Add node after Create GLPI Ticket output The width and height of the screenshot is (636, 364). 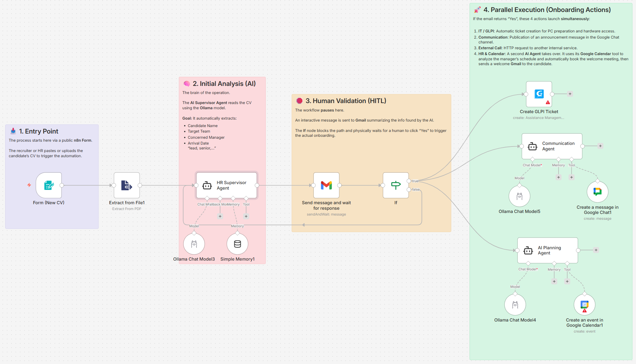coord(570,94)
